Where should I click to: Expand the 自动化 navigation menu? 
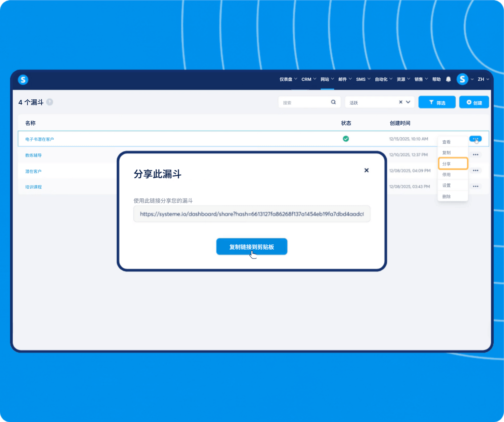(x=384, y=79)
